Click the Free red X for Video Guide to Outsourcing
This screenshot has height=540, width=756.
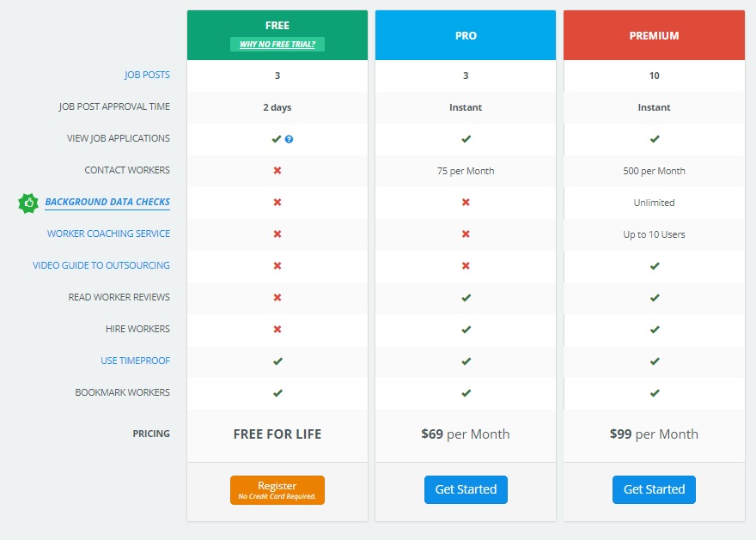tap(277, 266)
